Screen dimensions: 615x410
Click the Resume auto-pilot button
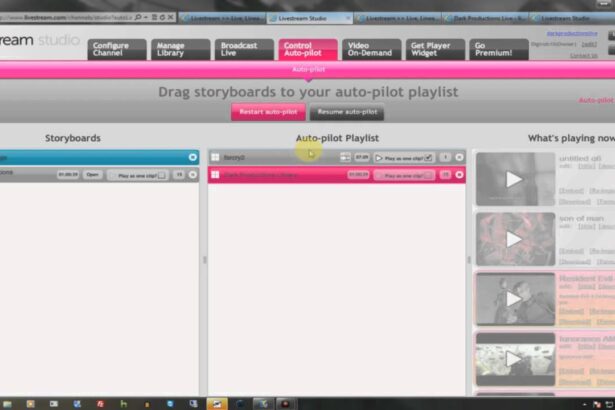[347, 112]
